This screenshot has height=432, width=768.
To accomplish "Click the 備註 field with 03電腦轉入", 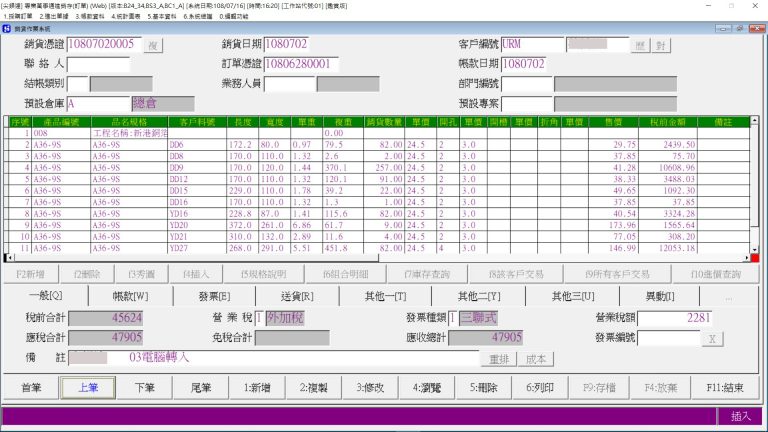I will (273, 358).
